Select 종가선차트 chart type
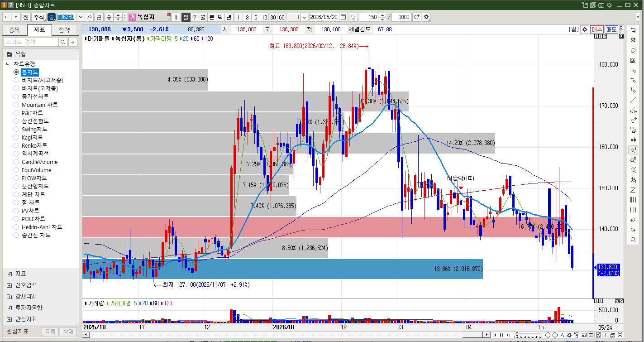Image resolution: width=644 pixels, height=342 pixels. (31, 96)
